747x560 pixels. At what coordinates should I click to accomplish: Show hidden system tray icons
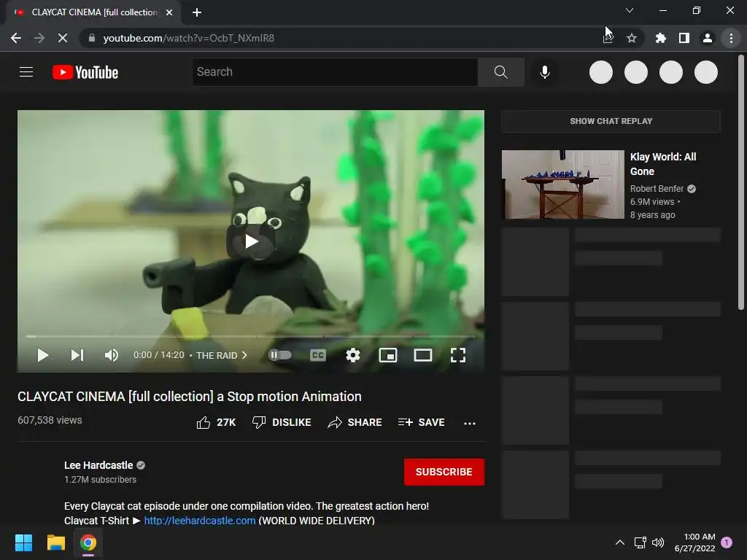pos(620,542)
